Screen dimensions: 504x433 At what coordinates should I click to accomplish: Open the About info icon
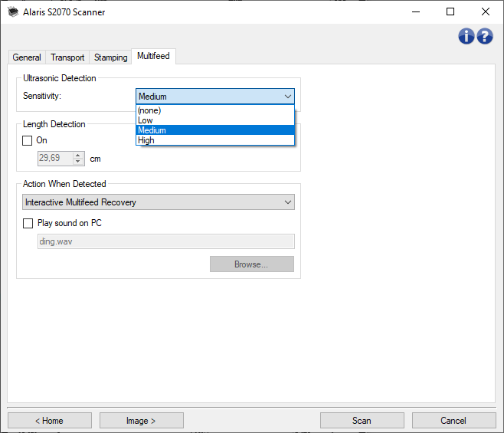[466, 36]
